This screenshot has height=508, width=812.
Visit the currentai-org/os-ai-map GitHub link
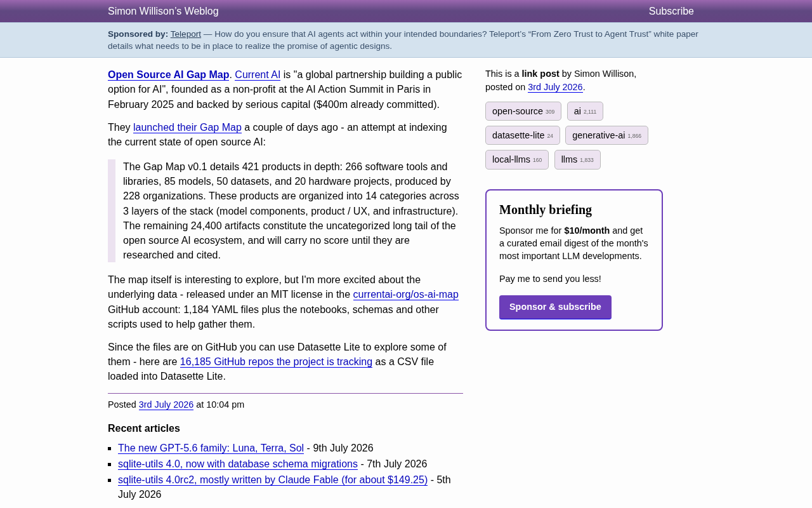tap(406, 295)
